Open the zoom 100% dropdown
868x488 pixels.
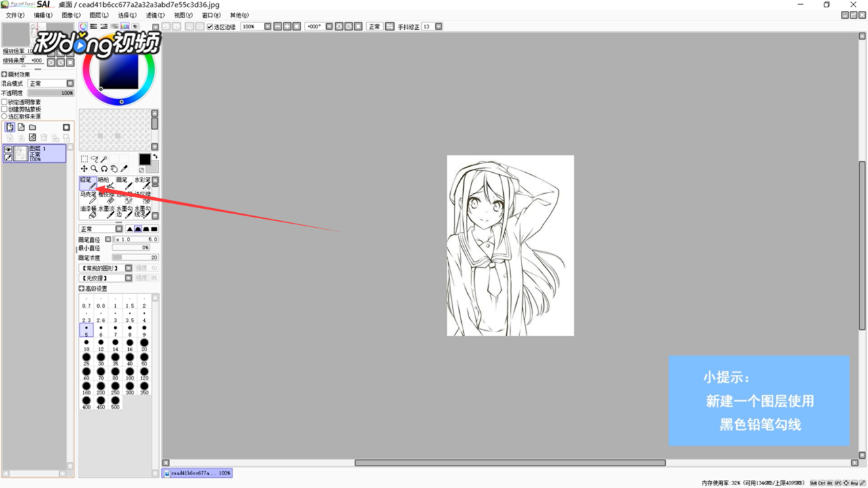click(267, 26)
